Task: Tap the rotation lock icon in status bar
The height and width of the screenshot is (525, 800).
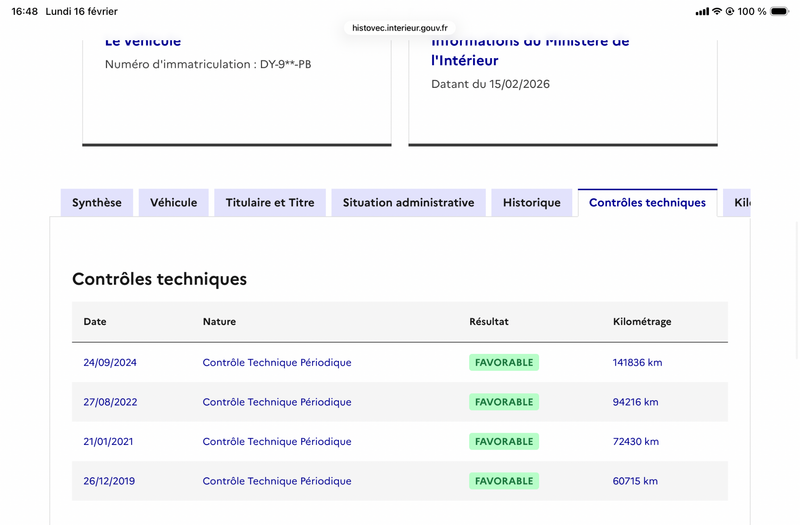Action: pyautogui.click(x=730, y=11)
